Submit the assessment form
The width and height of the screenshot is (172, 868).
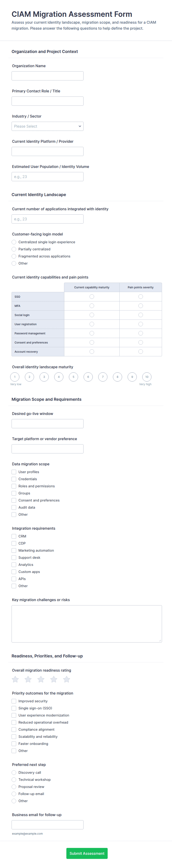point(87,853)
